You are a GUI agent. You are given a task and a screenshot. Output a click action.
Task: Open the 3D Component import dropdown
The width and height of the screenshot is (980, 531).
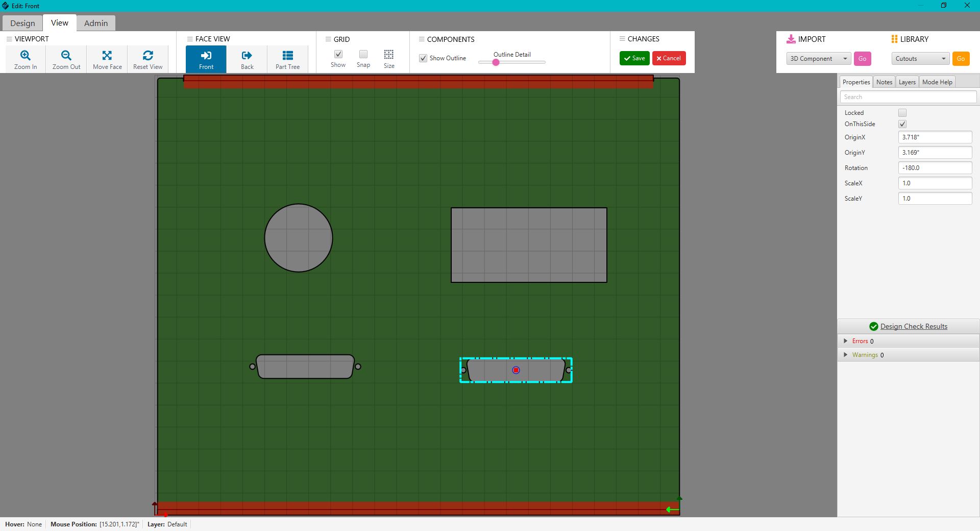819,59
